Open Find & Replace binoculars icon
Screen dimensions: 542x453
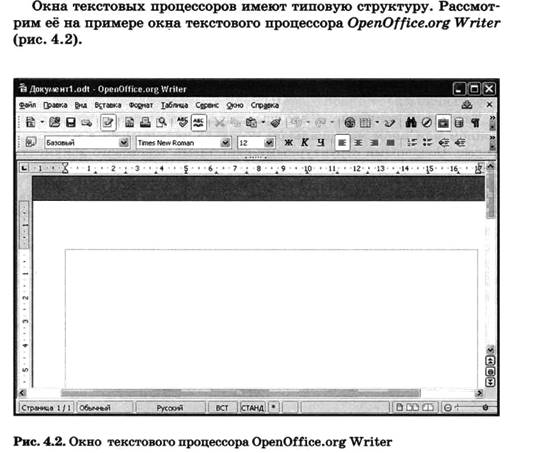[411, 122]
